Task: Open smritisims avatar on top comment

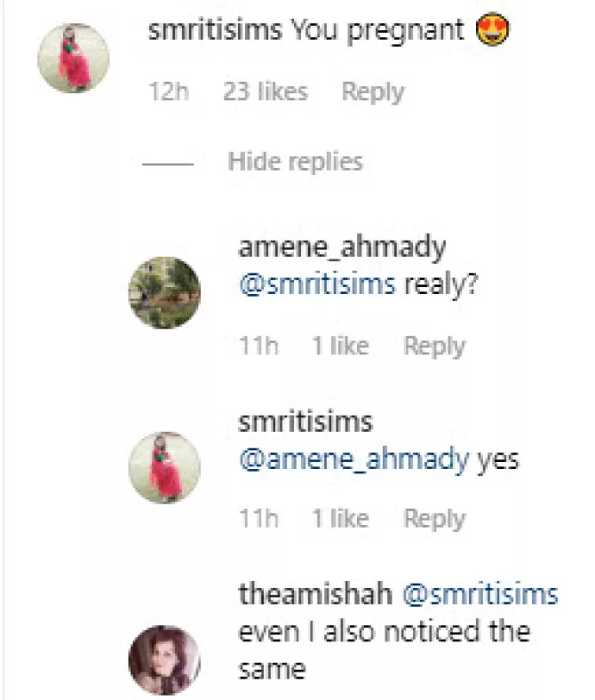Action: [73, 58]
